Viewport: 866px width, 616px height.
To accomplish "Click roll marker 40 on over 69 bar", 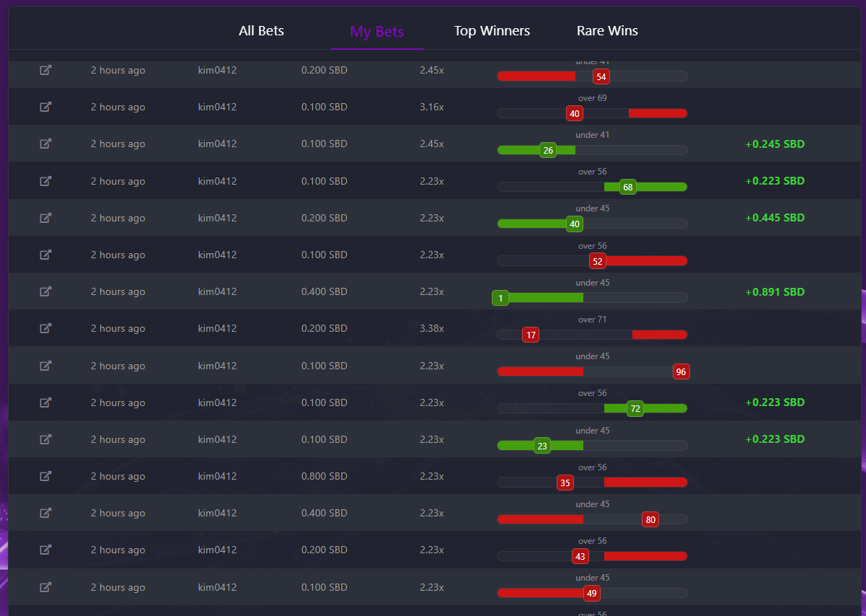I will tap(574, 113).
